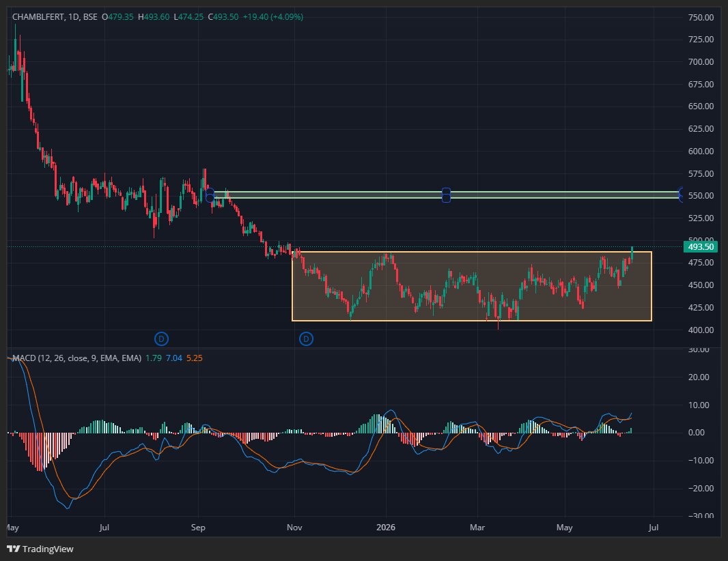Click the open value O479.35

117,16
